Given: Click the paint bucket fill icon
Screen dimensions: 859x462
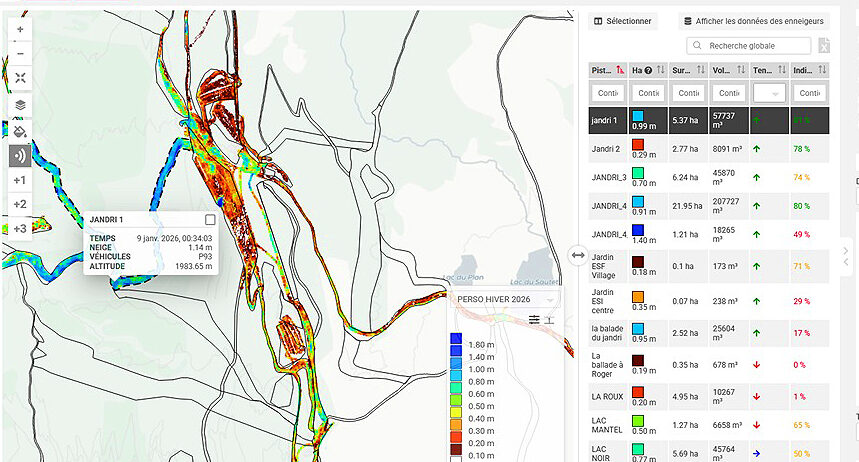Looking at the screenshot, I should pos(20,130).
